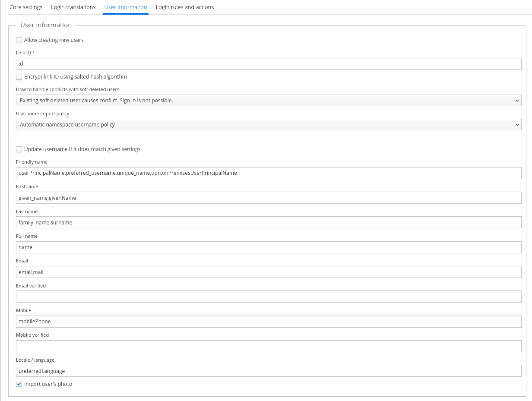Open Username import policy dropdown
Screen dimensions: 532x401
pos(268,125)
